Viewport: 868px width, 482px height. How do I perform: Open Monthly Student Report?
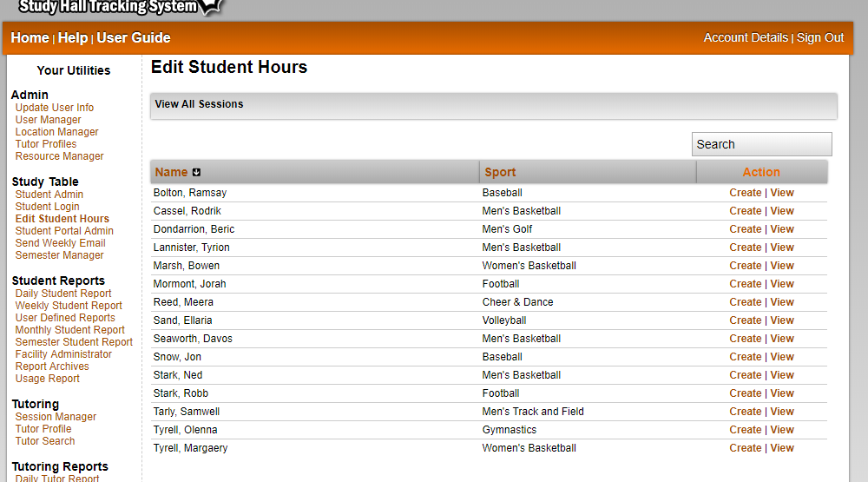point(69,330)
